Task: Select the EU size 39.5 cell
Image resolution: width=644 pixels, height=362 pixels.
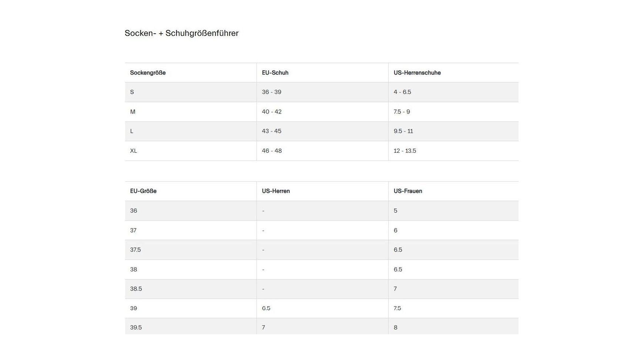Action: (x=191, y=327)
